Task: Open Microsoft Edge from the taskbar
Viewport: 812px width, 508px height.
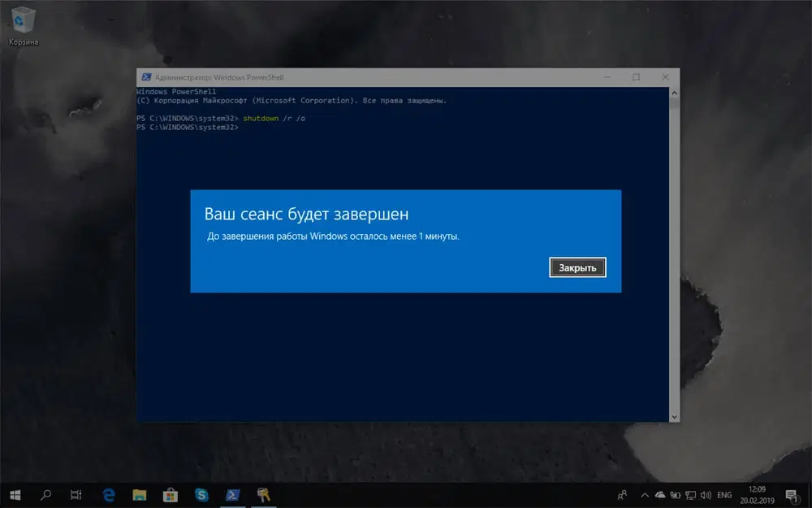Action: pos(108,493)
